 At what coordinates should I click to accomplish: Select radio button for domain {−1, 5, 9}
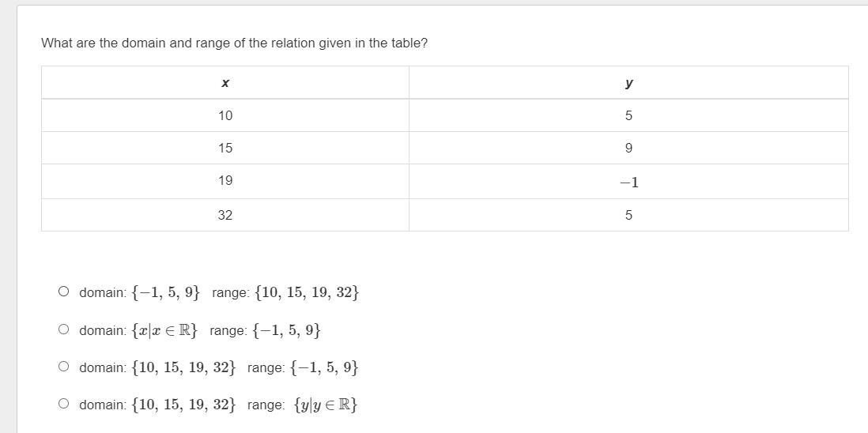coord(63,292)
